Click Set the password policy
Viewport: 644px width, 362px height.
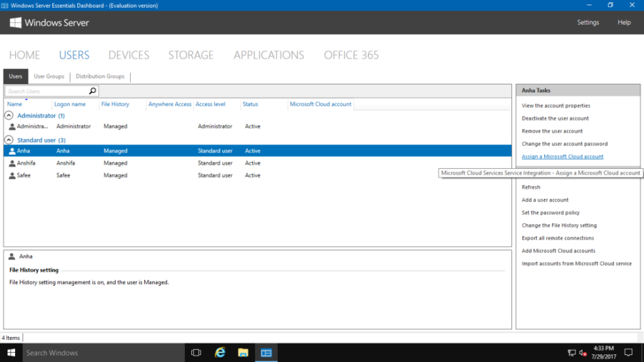click(550, 213)
